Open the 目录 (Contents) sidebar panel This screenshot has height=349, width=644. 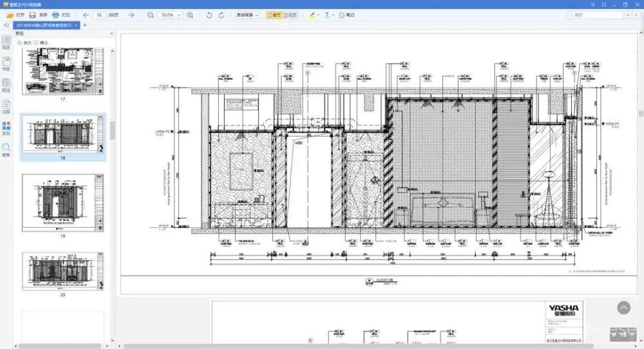[6, 42]
